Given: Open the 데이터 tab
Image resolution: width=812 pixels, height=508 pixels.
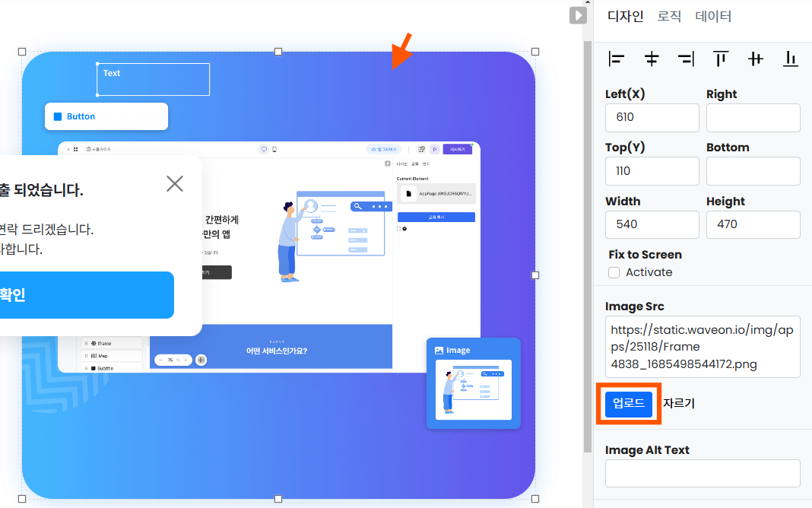Looking at the screenshot, I should (x=713, y=16).
